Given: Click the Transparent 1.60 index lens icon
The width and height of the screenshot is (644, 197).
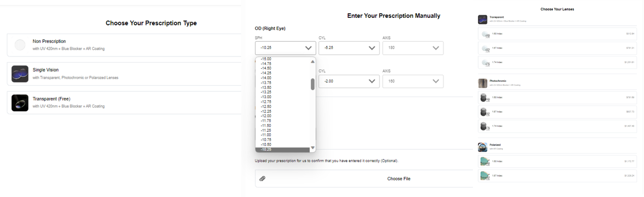Looking at the screenshot, I should (484, 34).
